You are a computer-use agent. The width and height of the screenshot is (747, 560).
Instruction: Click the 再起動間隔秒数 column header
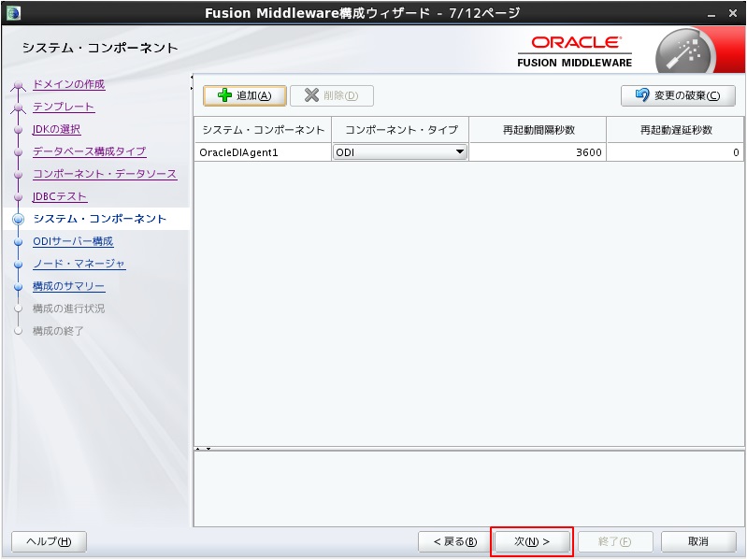[538, 130]
